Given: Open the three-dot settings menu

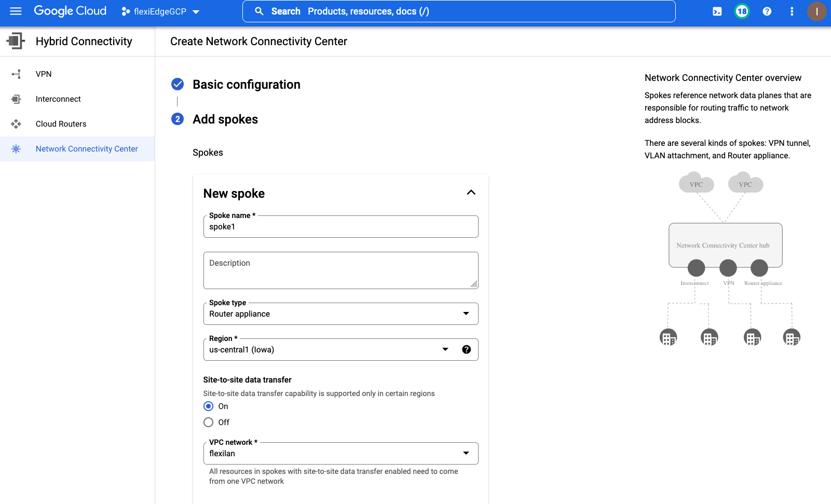Looking at the screenshot, I should 792,11.
